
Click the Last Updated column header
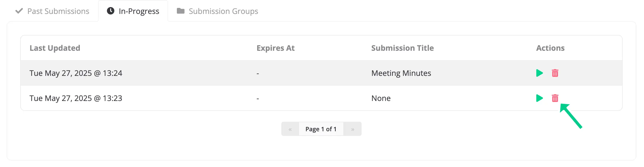[x=55, y=48]
